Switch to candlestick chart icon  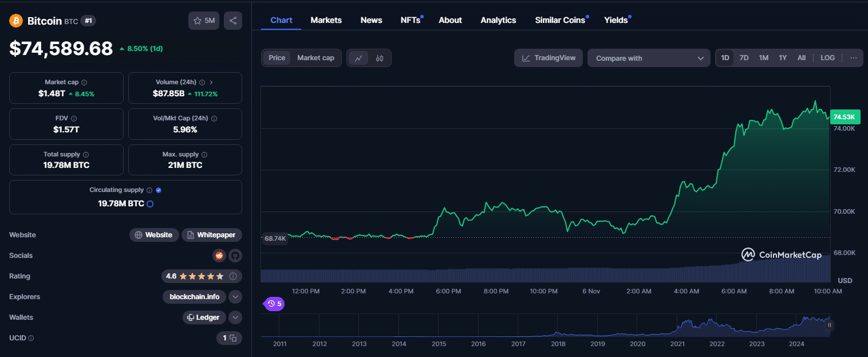380,58
